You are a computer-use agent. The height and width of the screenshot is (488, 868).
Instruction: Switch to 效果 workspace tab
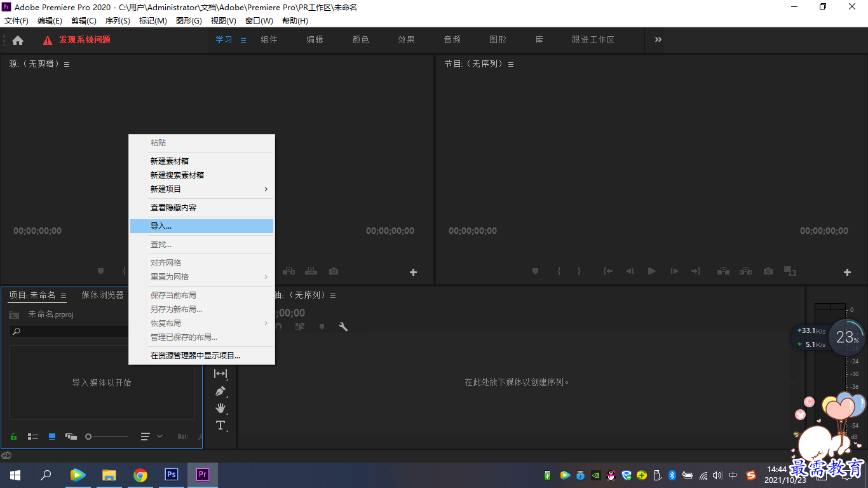pos(407,39)
